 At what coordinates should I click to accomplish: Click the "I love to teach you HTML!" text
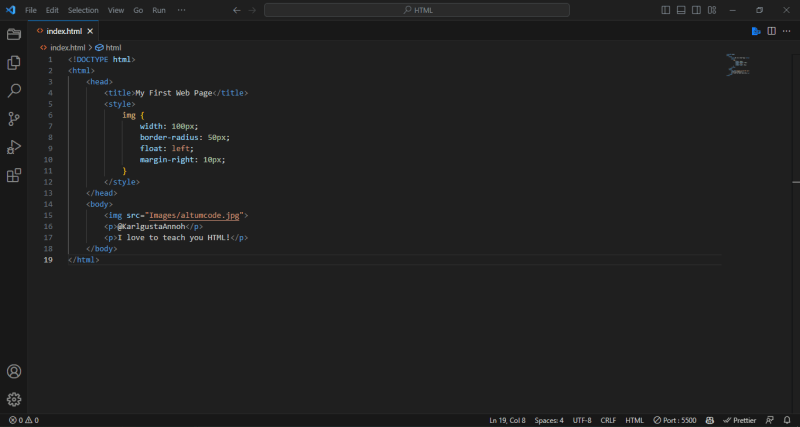click(x=174, y=238)
